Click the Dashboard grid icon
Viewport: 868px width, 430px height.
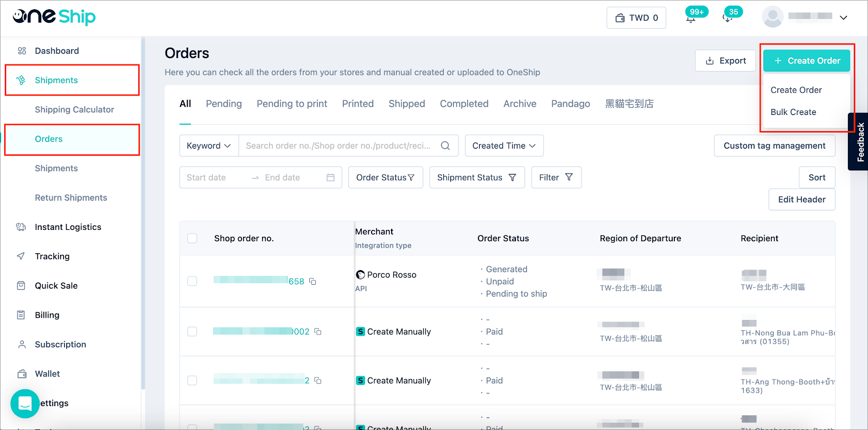[22, 51]
